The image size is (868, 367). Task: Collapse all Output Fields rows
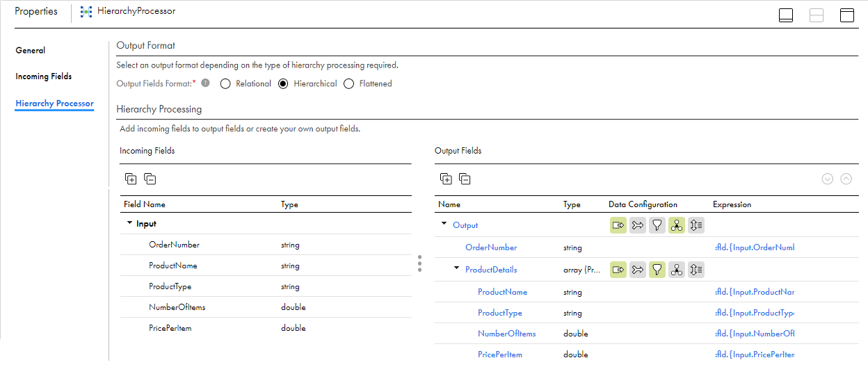click(465, 179)
